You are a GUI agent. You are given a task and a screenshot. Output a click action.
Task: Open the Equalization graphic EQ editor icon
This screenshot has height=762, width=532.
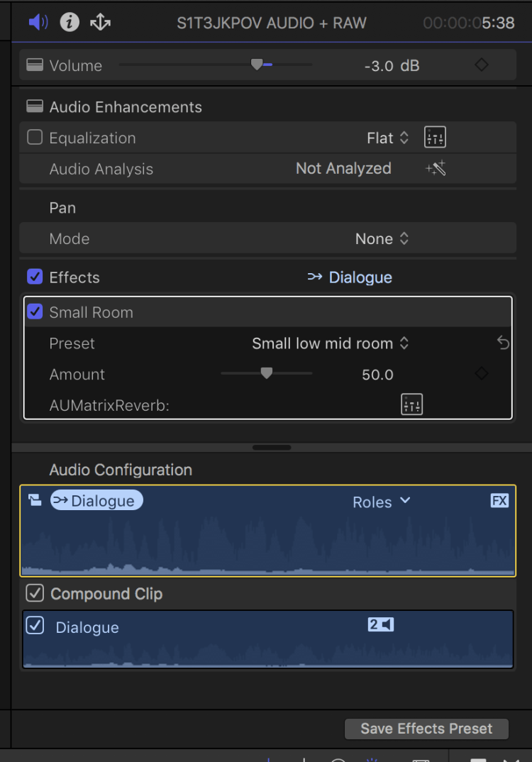click(x=435, y=138)
